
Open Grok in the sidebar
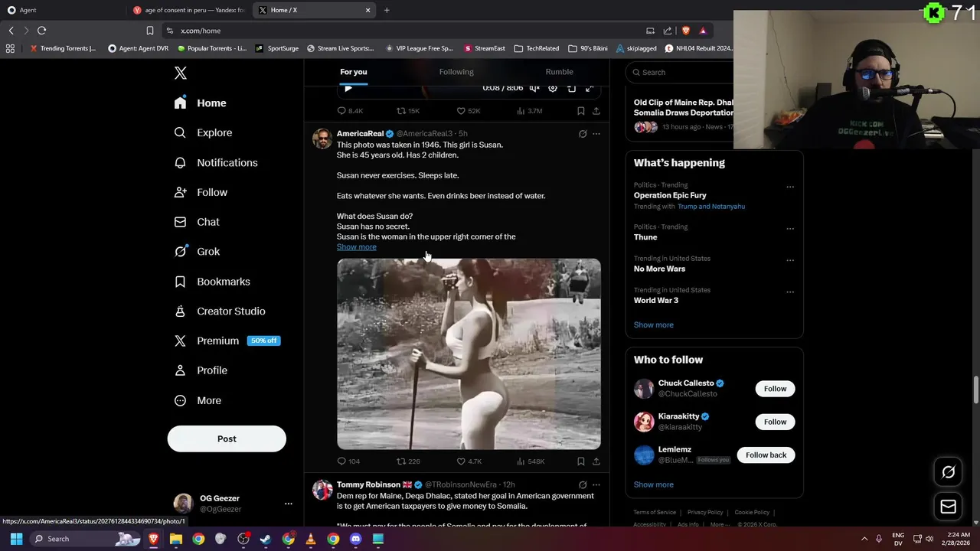197,251
